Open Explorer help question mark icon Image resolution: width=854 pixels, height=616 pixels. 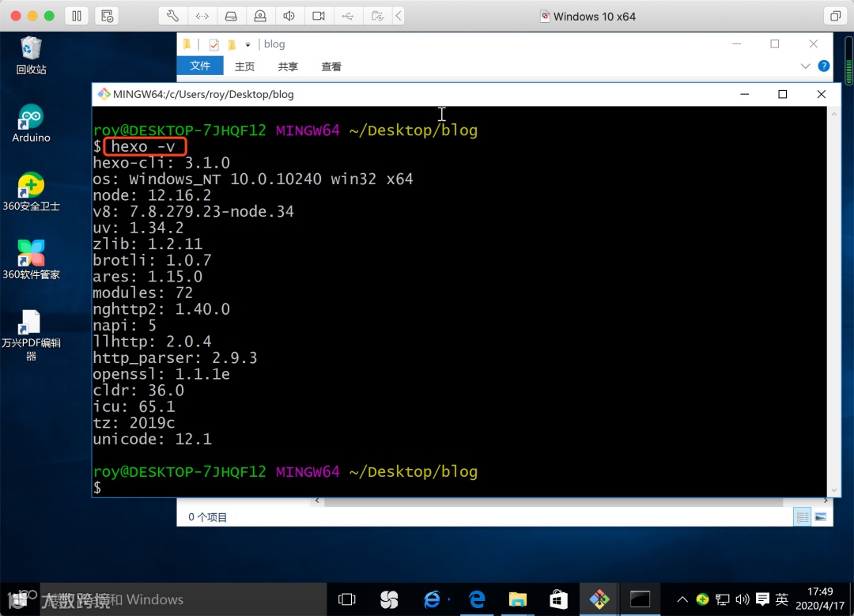pos(824,66)
